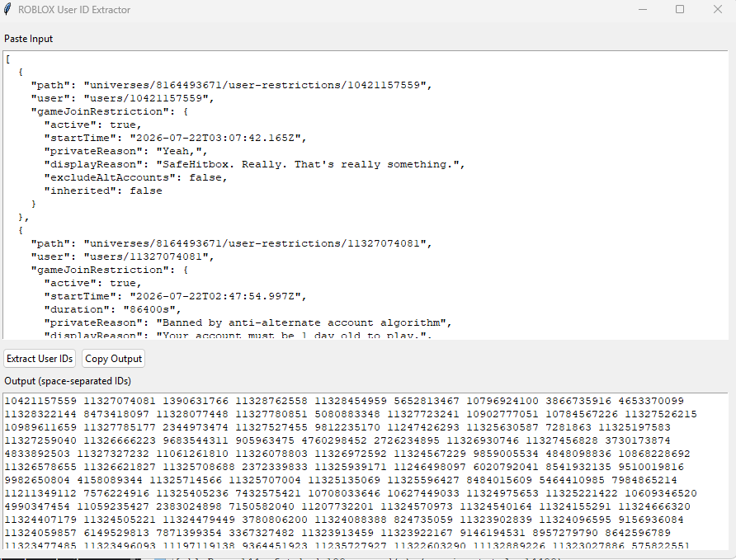
Task: Minimize the ROBLOX User ID Extractor window
Action: tap(643, 9)
